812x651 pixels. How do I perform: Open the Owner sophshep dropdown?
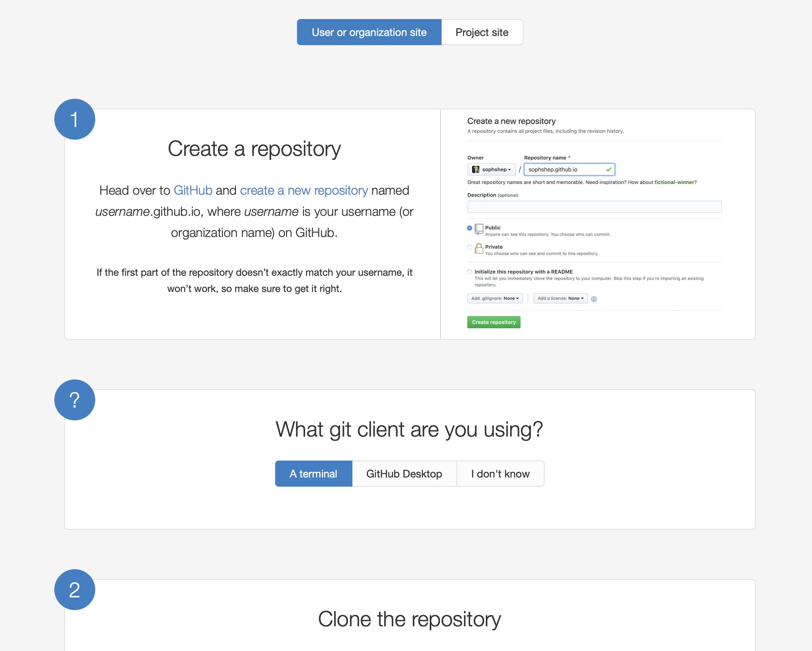coord(491,169)
